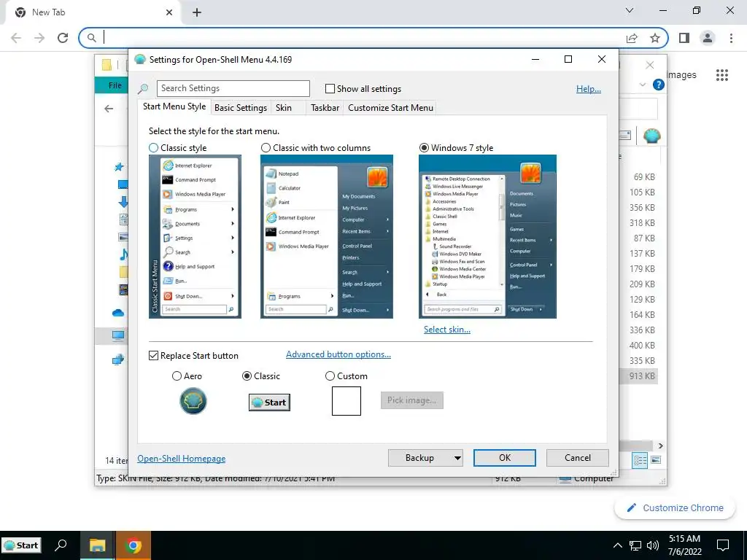This screenshot has height=560, width=747.
Task: Click the Customize Chrome button
Action: pyautogui.click(x=676, y=507)
